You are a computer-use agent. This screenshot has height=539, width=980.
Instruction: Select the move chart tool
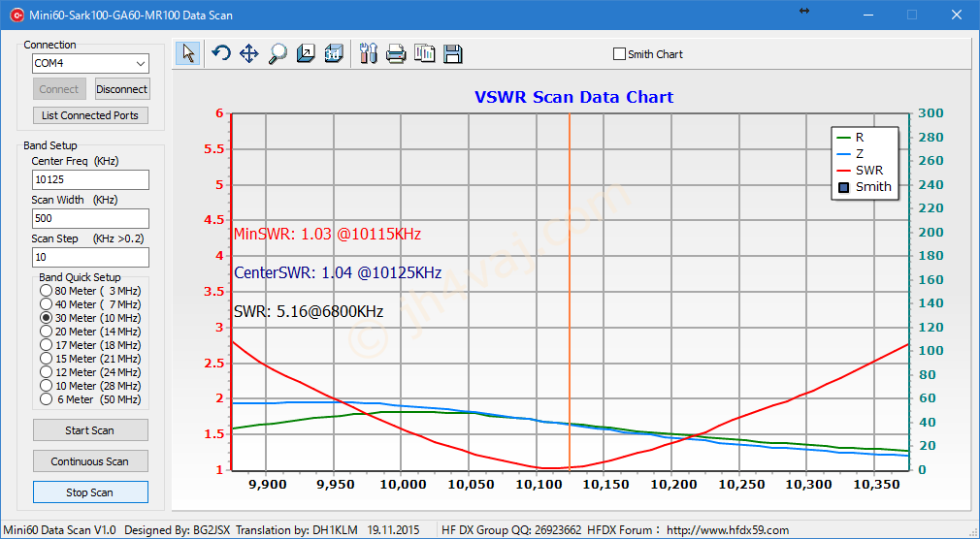coord(248,53)
